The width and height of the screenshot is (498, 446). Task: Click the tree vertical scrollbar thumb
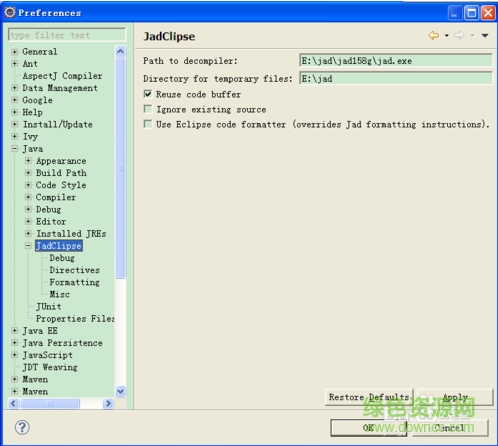click(120, 168)
